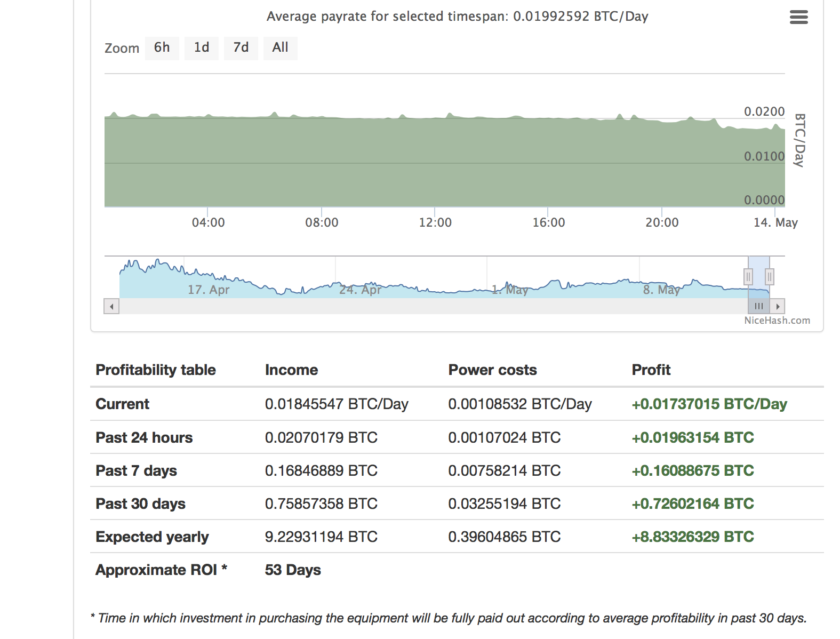Click the navigator near 17. Apr
The height and width of the screenshot is (639, 840).
pyautogui.click(x=208, y=290)
